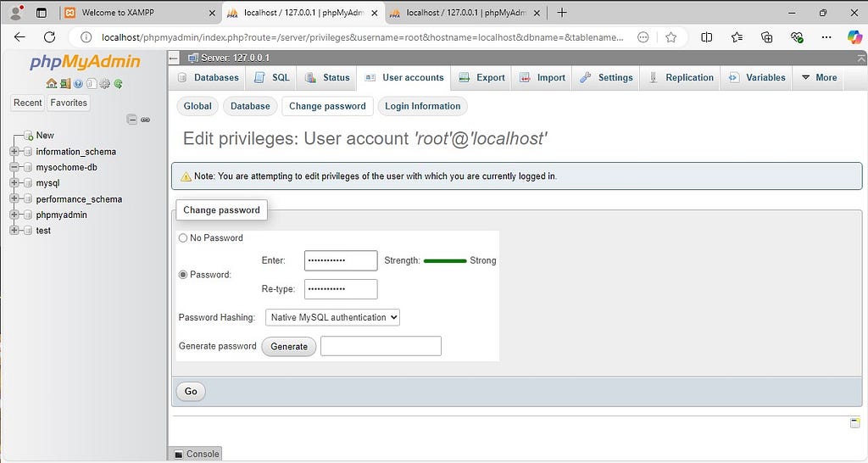Expand the information_schema database

(x=14, y=152)
